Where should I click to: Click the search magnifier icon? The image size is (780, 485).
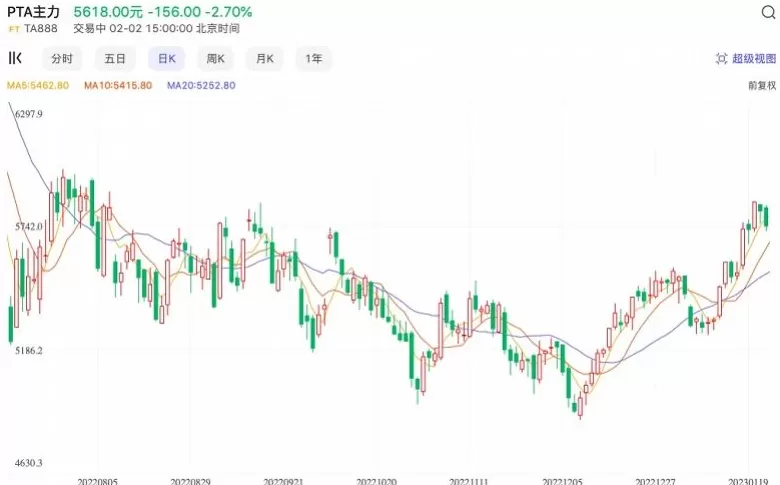[x=767, y=14]
